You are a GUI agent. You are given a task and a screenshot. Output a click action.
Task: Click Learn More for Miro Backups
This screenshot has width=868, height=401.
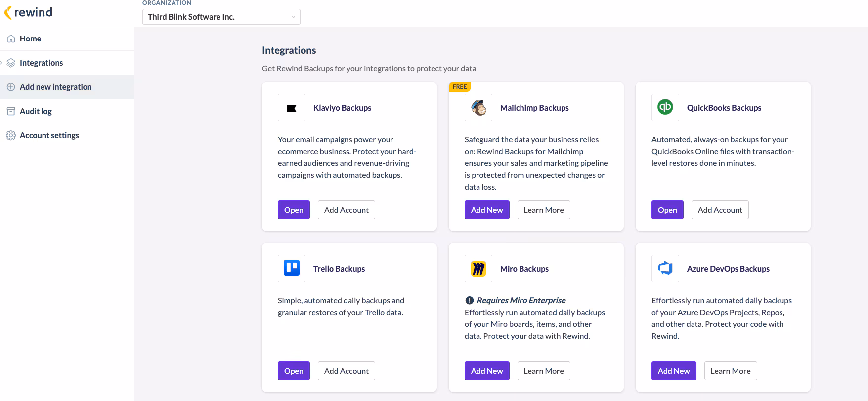543,371
